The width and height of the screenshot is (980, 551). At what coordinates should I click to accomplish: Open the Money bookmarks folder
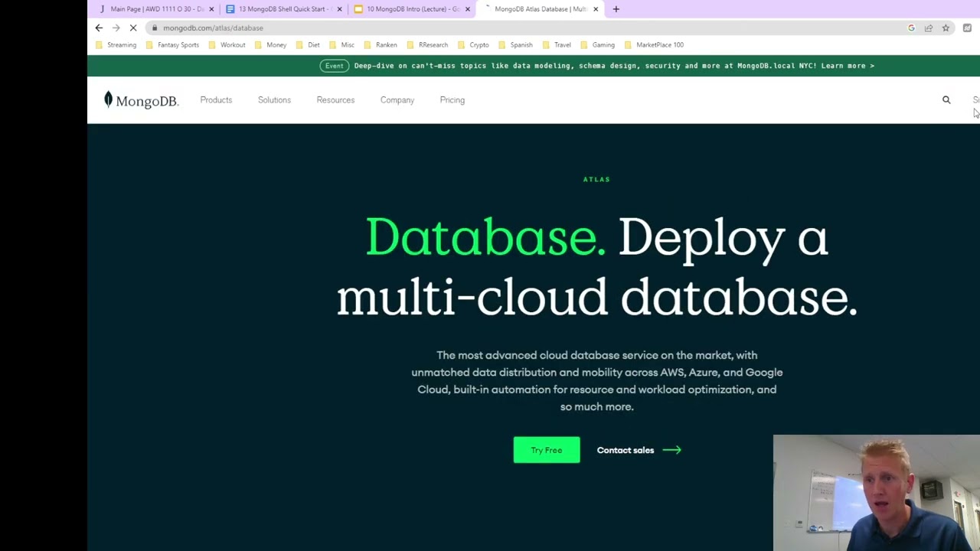270,44
